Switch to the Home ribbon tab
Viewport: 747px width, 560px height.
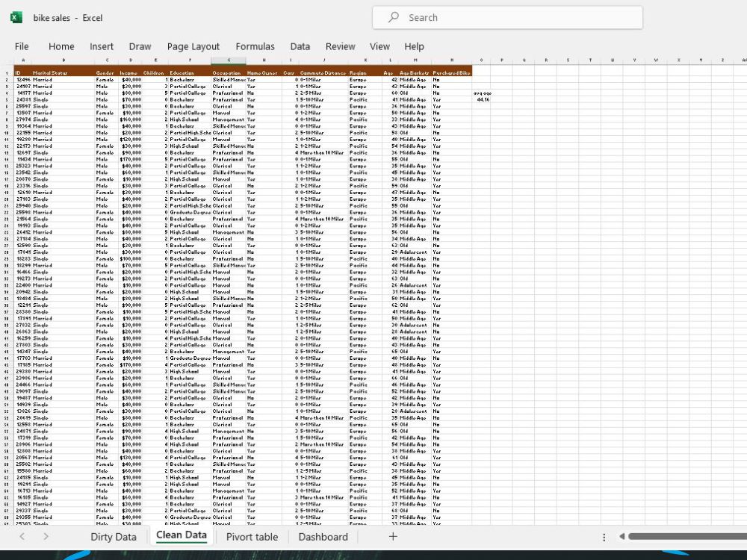(x=61, y=46)
